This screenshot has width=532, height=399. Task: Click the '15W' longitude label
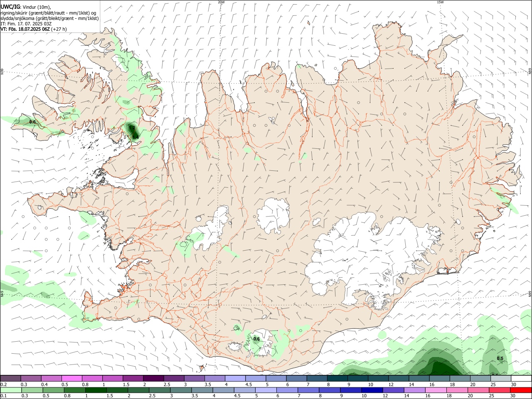point(440,2)
